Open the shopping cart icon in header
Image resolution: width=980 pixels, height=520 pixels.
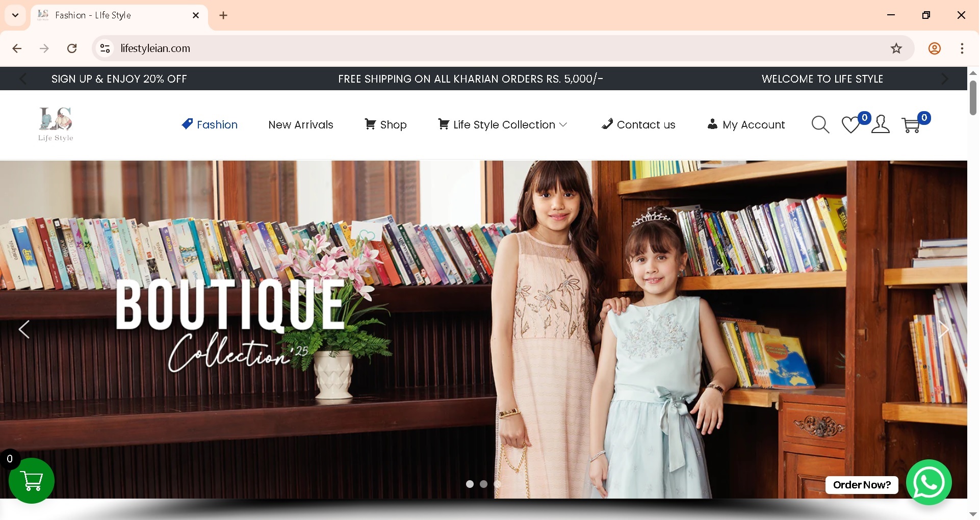point(911,124)
